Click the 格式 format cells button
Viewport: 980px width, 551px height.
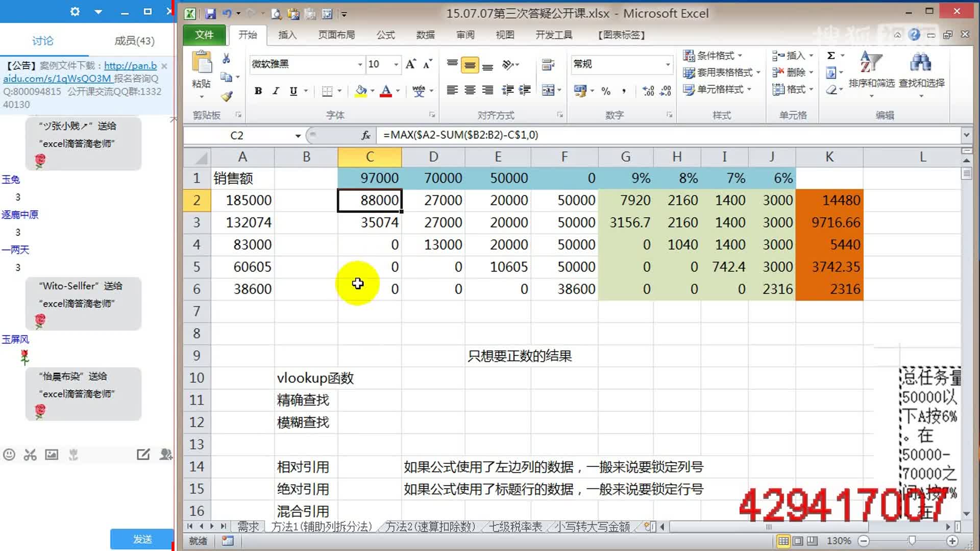click(793, 89)
